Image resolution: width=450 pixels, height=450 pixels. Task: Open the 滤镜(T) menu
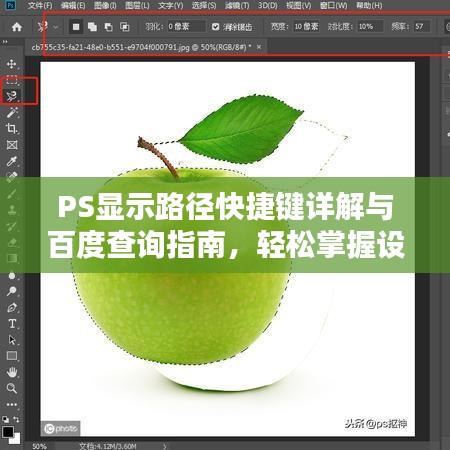pyautogui.click(x=237, y=5)
